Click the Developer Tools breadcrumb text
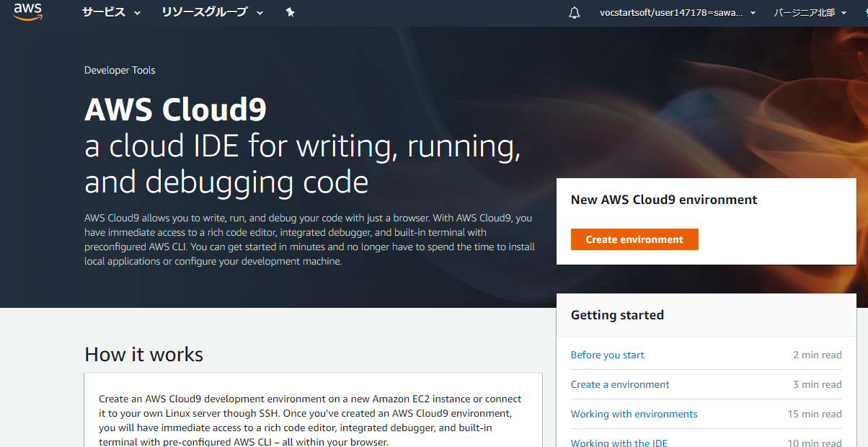This screenshot has height=447, width=868. pyautogui.click(x=120, y=70)
